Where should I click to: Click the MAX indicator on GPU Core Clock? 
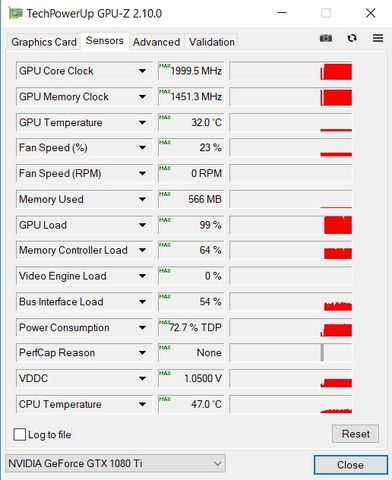pos(165,66)
